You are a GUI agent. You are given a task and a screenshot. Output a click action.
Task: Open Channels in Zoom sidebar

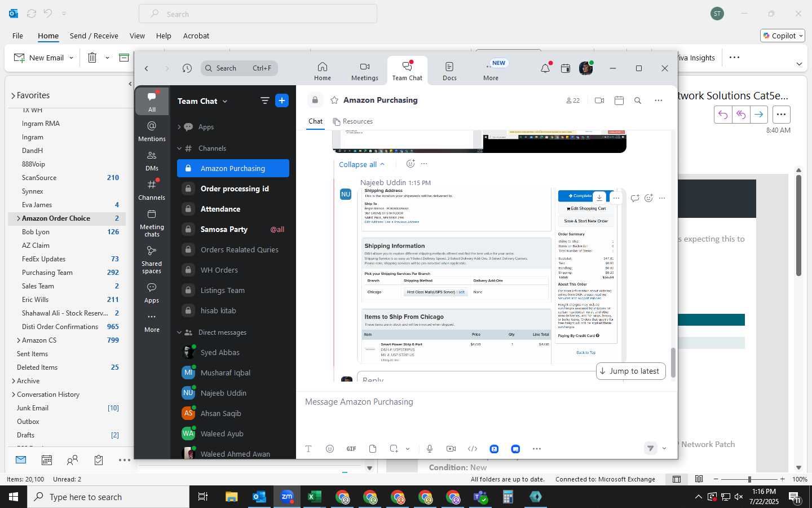point(152,190)
